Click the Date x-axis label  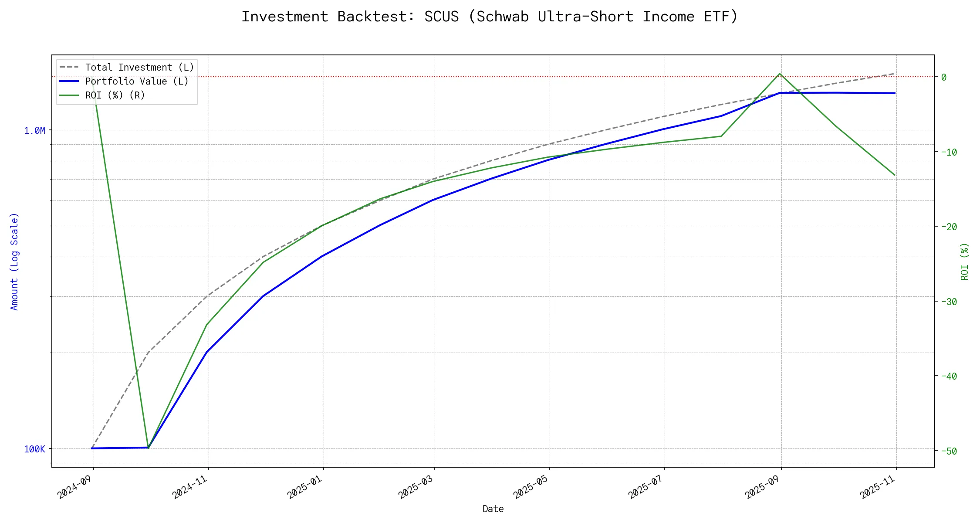[x=493, y=509]
